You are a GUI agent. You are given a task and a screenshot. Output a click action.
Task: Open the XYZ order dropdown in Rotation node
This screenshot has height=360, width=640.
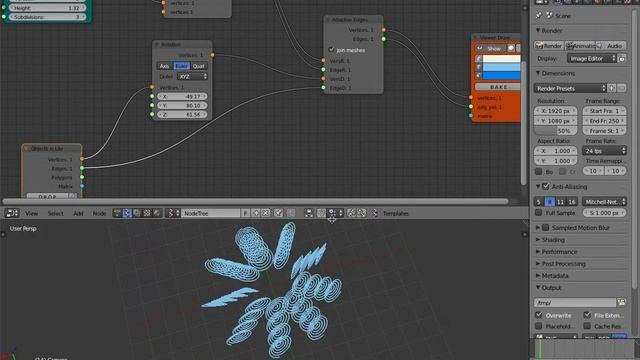tap(192, 76)
